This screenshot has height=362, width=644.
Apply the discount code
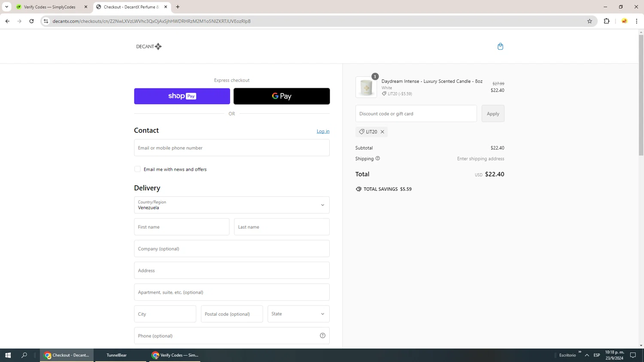(493, 114)
